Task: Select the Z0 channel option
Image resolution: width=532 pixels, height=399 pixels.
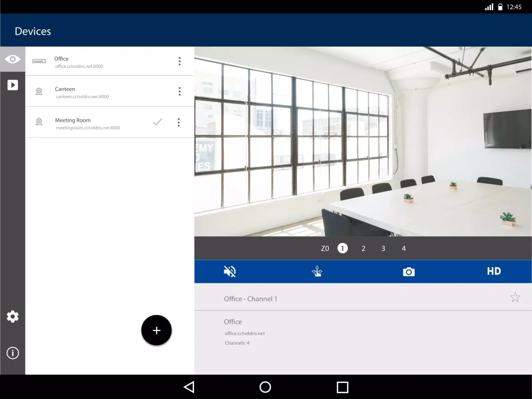Action: coord(325,249)
